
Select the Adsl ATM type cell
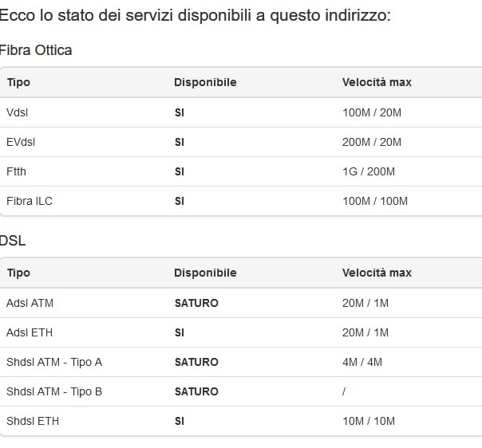tap(30, 303)
